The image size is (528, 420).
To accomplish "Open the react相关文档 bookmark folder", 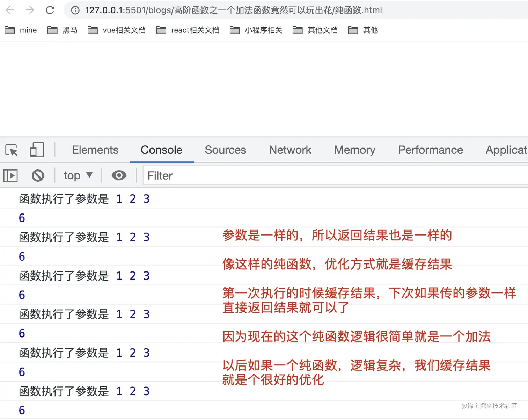I will coord(195,30).
